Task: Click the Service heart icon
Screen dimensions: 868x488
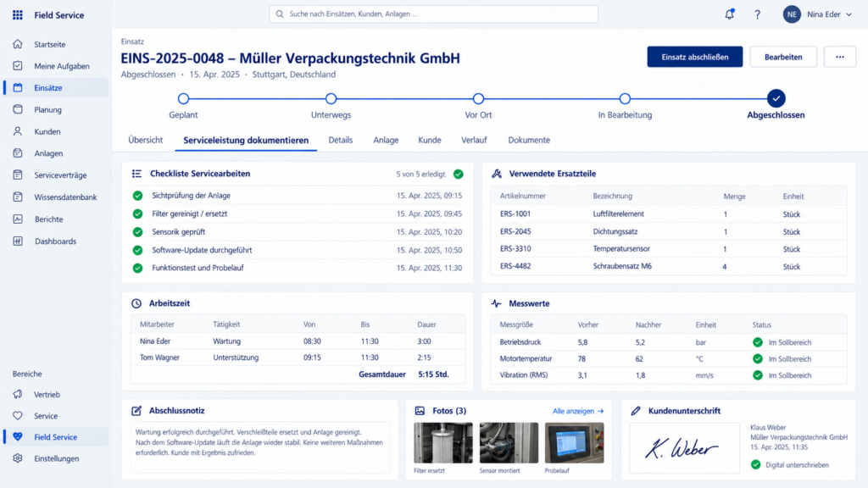Action: (x=18, y=415)
